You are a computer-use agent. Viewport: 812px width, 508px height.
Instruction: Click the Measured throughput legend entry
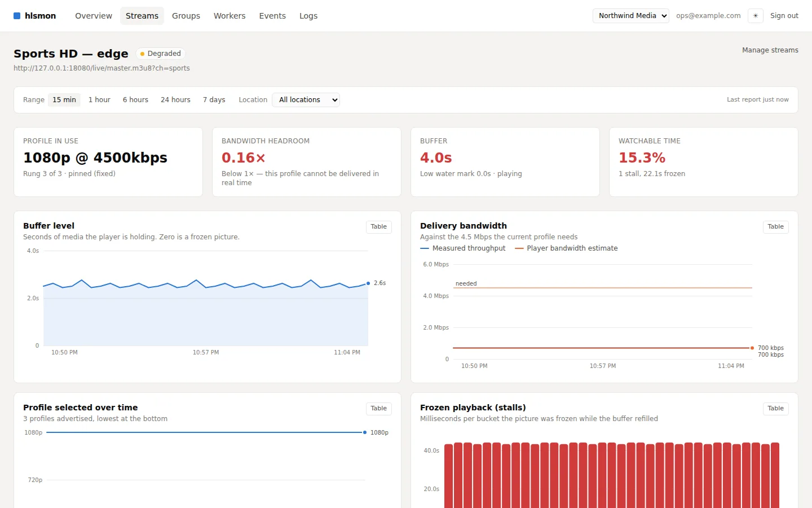(x=463, y=248)
